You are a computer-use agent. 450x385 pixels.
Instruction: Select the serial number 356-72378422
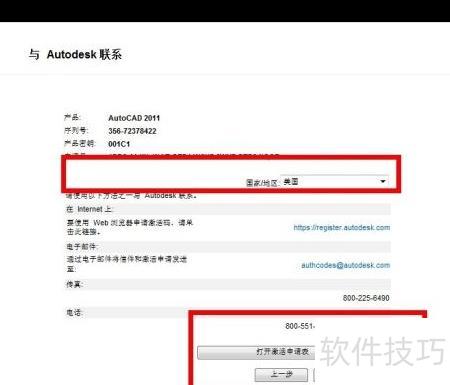(132, 131)
